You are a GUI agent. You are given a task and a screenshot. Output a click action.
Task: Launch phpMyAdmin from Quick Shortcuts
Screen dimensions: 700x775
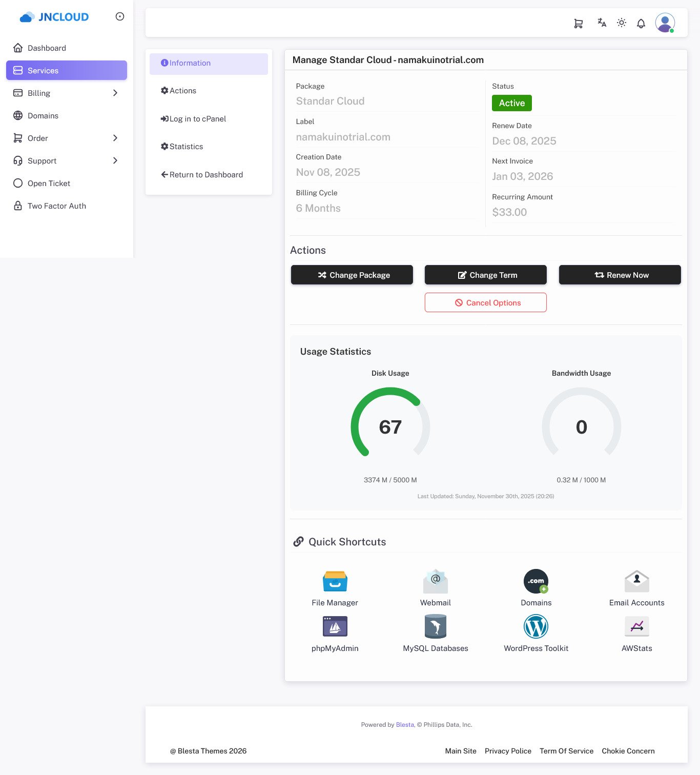click(x=335, y=627)
